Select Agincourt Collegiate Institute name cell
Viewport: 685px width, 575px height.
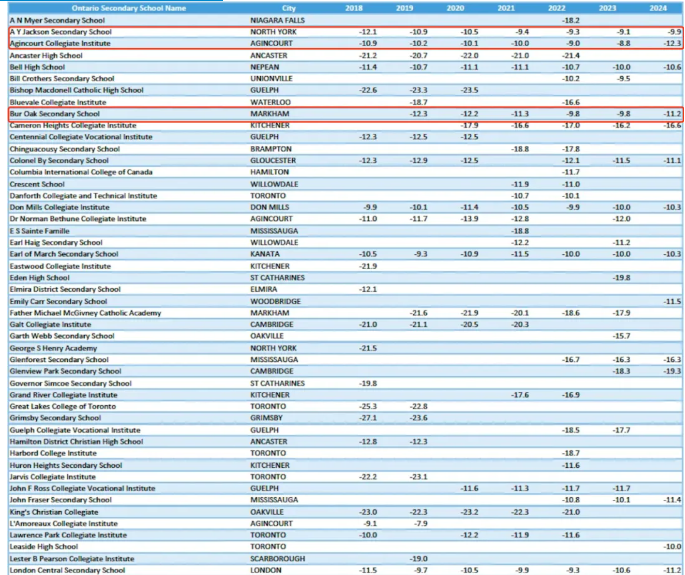[60, 43]
